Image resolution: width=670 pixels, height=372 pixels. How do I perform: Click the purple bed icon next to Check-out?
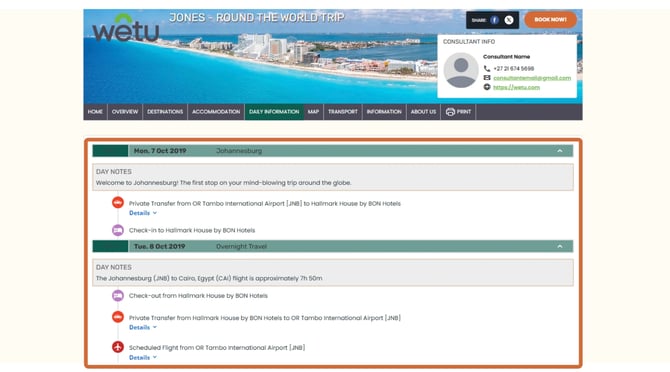118,296
